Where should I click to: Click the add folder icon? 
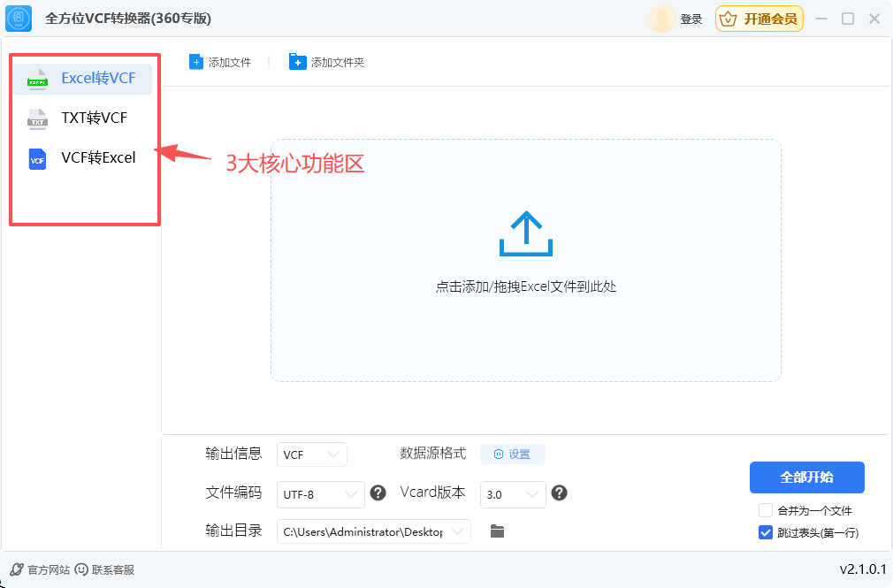297,62
